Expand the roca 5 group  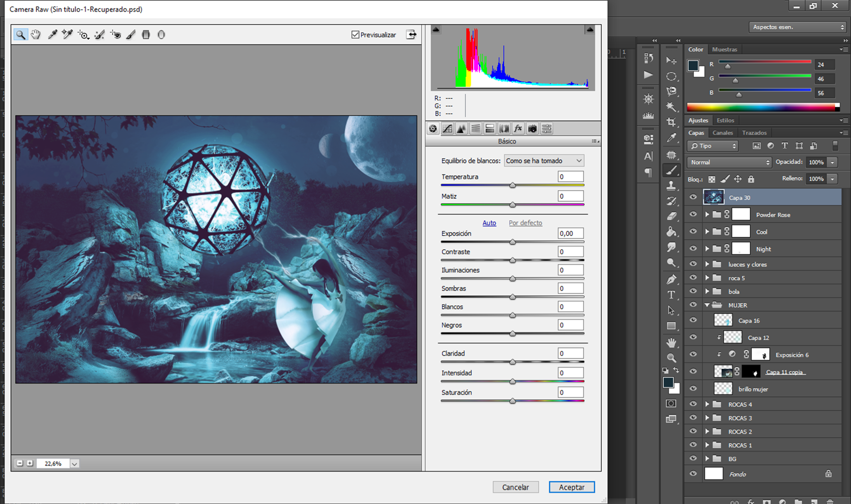(707, 278)
